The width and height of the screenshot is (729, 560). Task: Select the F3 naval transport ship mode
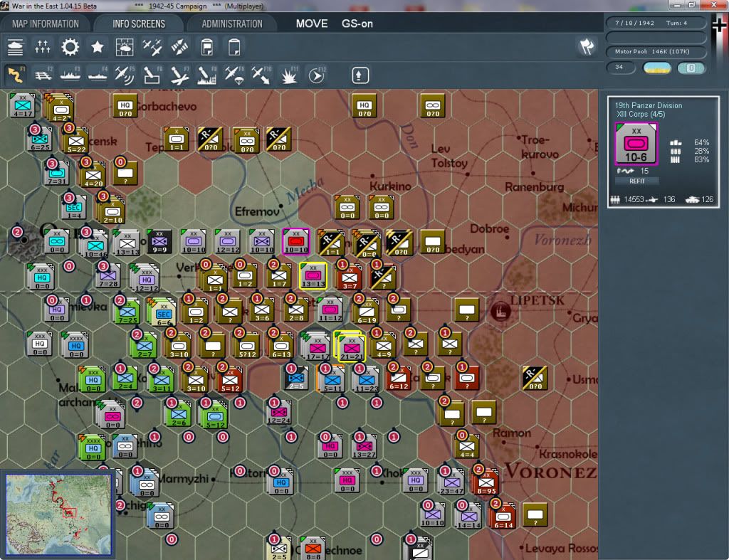tap(70, 75)
